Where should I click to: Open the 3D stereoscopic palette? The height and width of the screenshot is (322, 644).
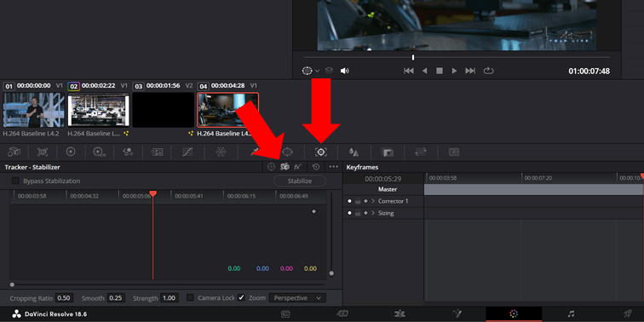pyautogui.click(x=454, y=152)
